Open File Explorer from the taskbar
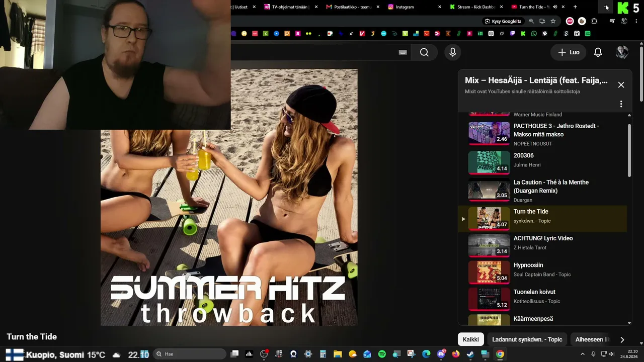The width and height of the screenshot is (644, 362). pyautogui.click(x=338, y=354)
